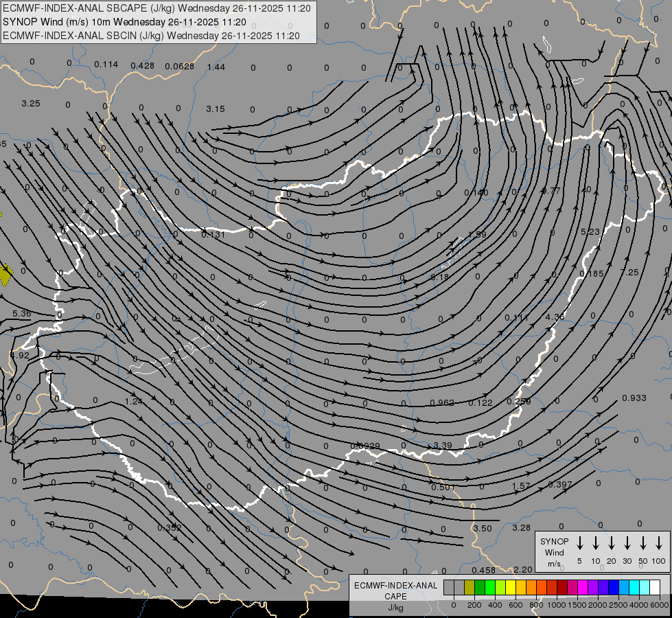Image resolution: width=672 pixels, height=618 pixels.
Task: Pick the pure blue swatch before 2500
Action: click(614, 588)
